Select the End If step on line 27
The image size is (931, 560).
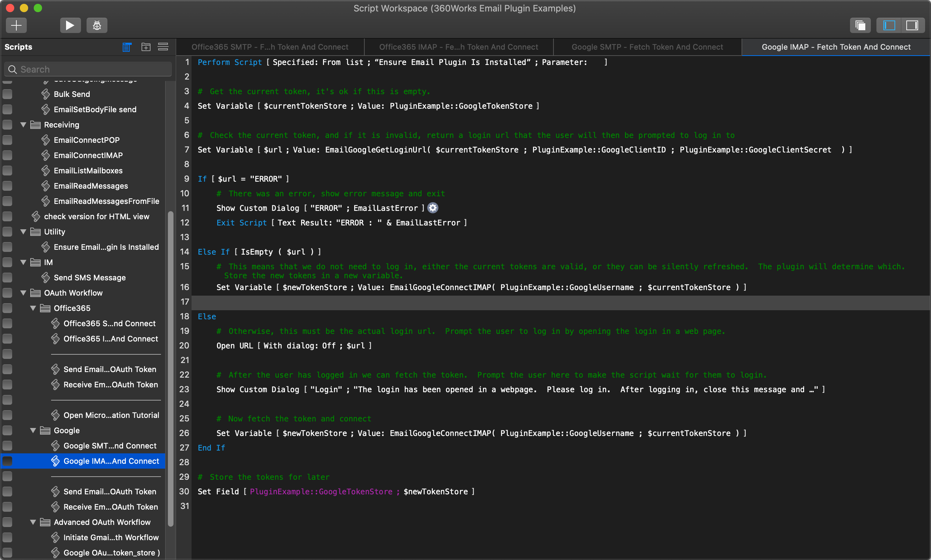coord(211,448)
